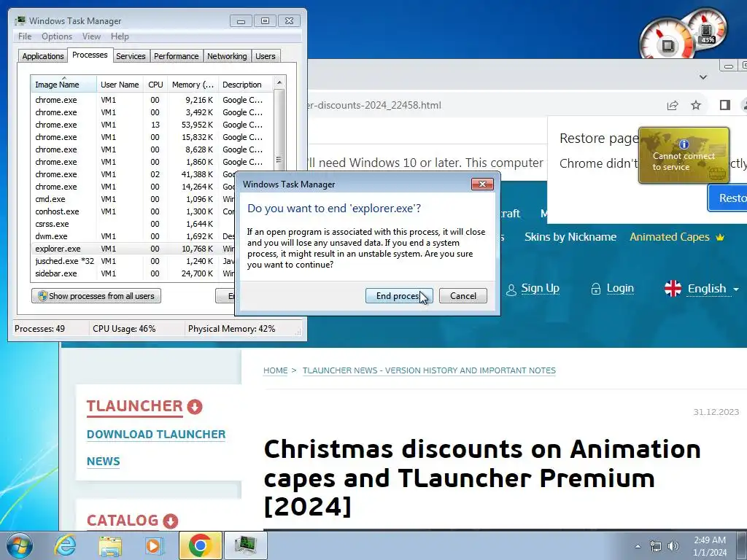This screenshot has width=747, height=560.
Task: Open the News sidebar link
Action: click(104, 461)
